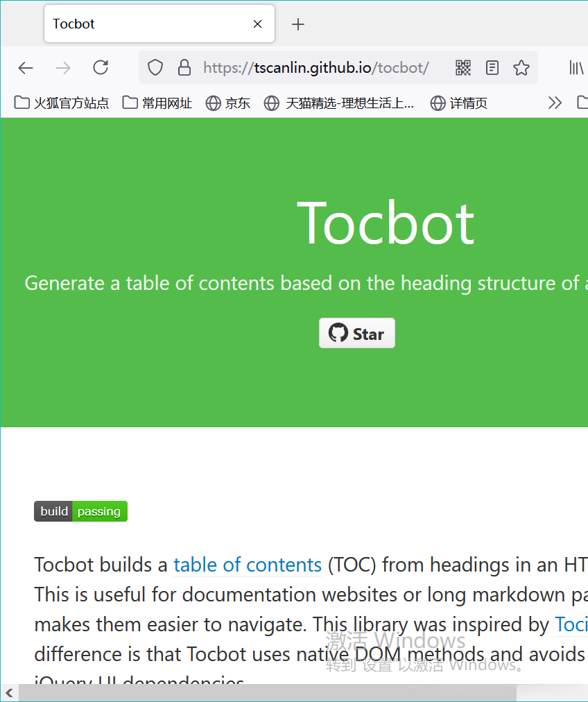
Task: Open a new tab with the plus button
Action: 298,24
